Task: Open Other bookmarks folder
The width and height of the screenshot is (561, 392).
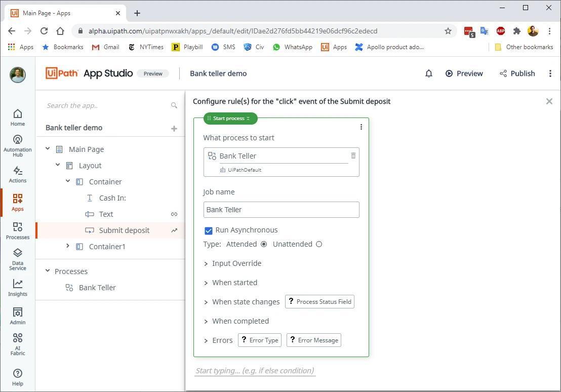Action: click(x=524, y=47)
